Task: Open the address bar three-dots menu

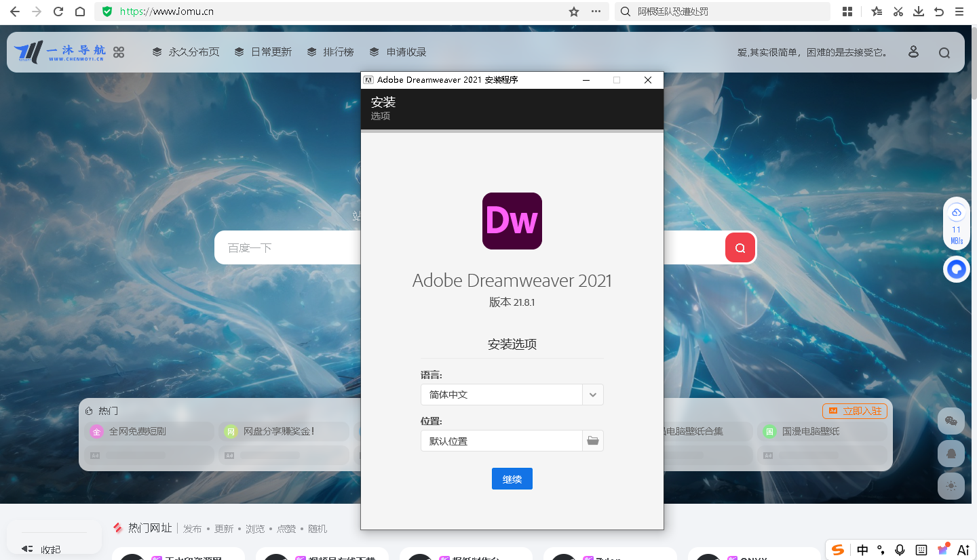Action: [596, 12]
